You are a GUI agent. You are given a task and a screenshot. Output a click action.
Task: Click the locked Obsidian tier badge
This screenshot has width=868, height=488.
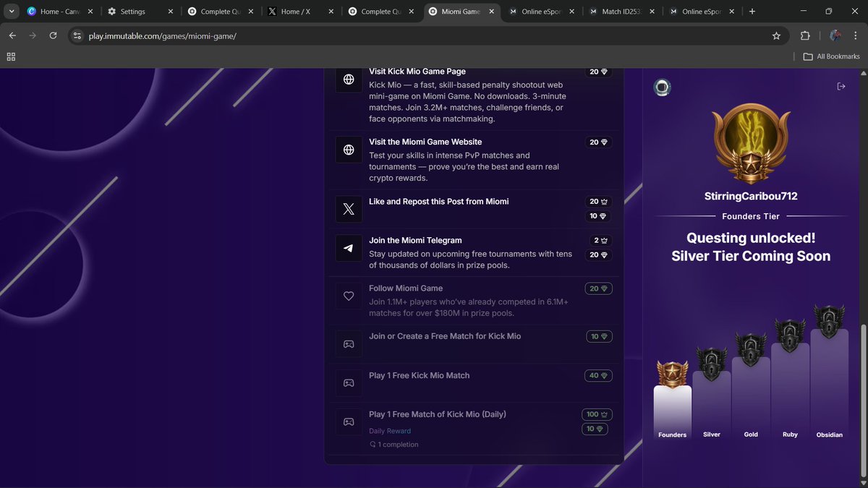click(x=829, y=322)
